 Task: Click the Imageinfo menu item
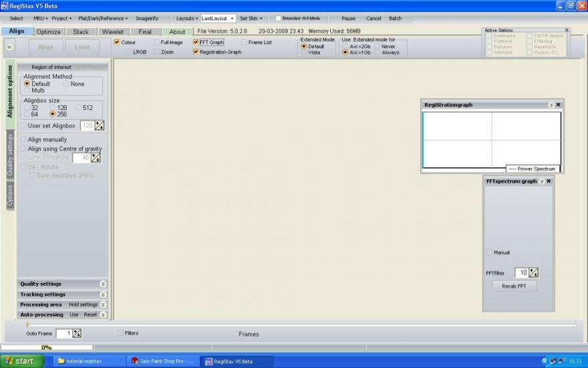click(x=147, y=19)
